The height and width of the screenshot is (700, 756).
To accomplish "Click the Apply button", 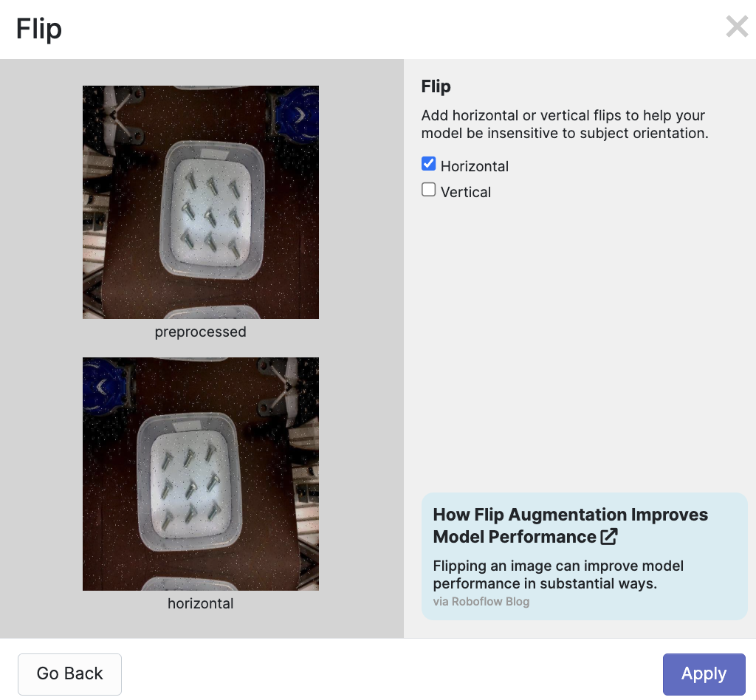I will coord(703,673).
